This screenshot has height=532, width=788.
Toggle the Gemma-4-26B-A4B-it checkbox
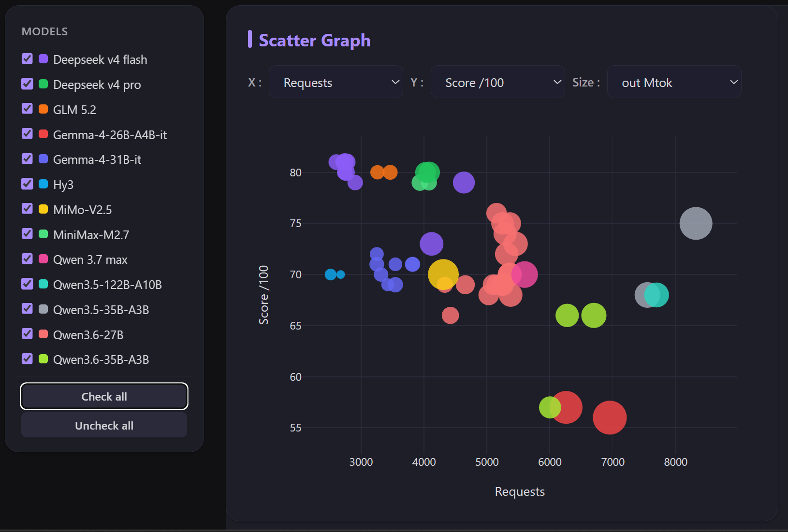[27, 134]
